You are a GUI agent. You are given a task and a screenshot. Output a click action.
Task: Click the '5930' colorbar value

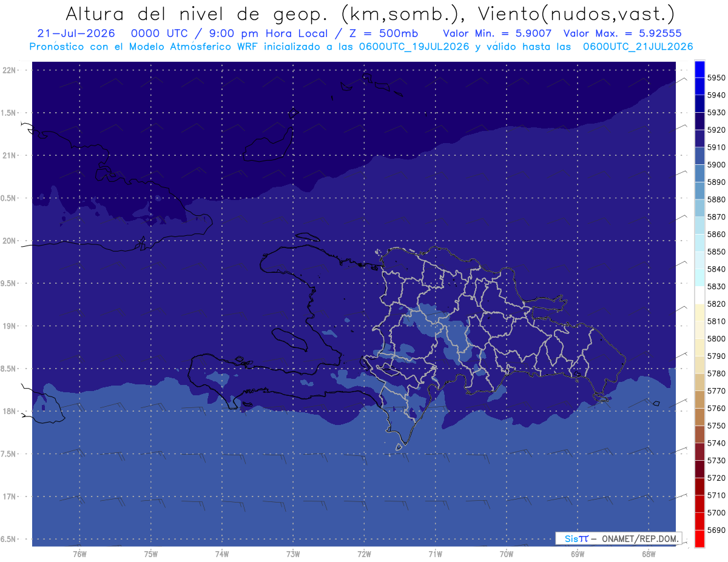tap(716, 113)
